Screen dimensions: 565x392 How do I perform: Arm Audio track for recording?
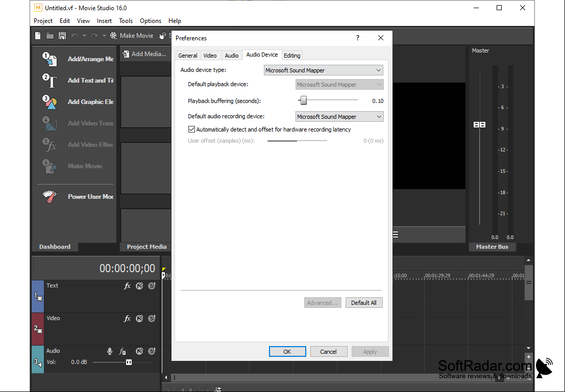coord(110,351)
